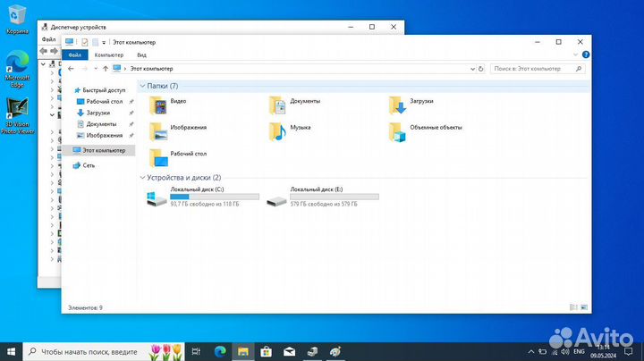Click E: drive usage bar
644x361 pixels.
coord(335,197)
